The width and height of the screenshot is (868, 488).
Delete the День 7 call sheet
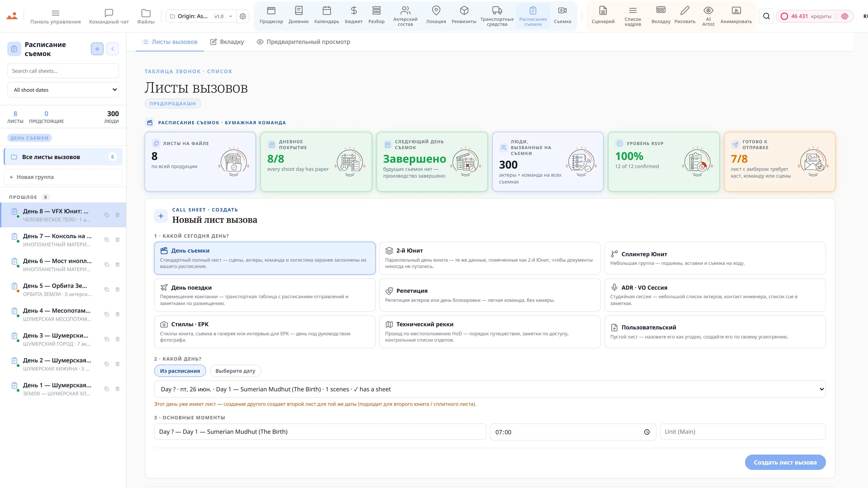click(x=118, y=240)
